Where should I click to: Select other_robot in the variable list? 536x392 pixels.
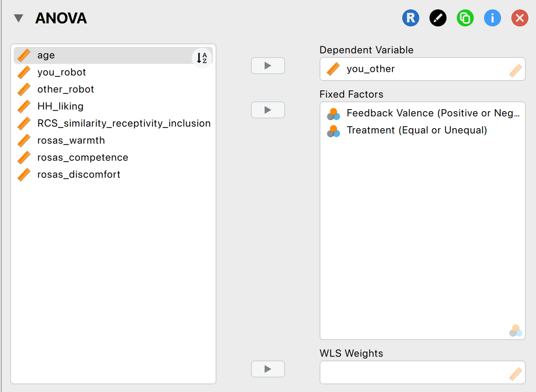point(66,89)
